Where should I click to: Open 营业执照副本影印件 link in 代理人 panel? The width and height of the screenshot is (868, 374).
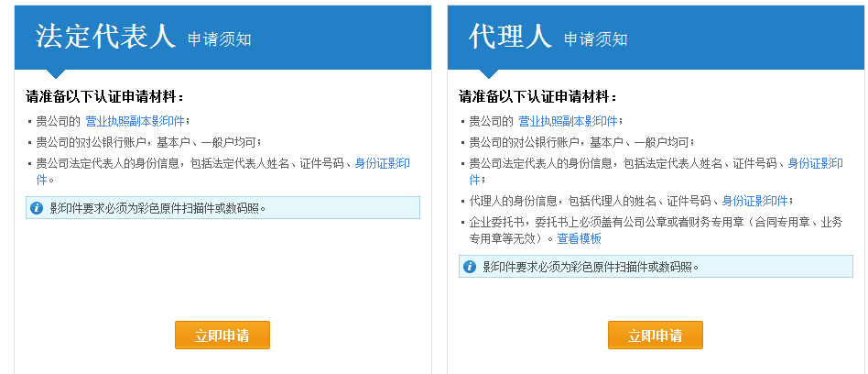pyautogui.click(x=568, y=121)
